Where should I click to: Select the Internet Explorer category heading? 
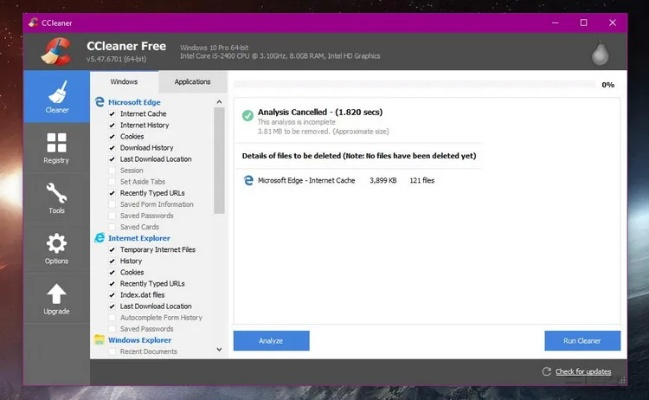[139, 238]
